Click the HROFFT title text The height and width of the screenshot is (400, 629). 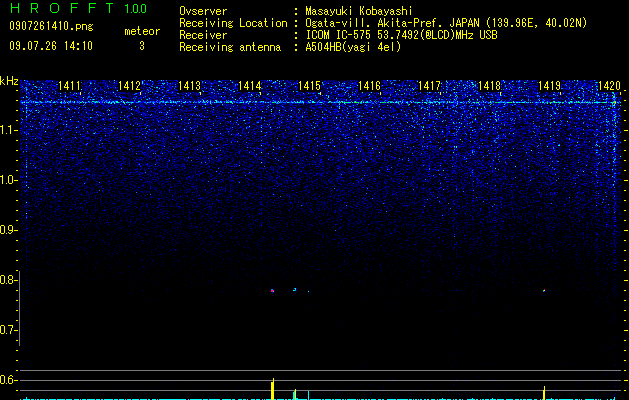[x=62, y=8]
